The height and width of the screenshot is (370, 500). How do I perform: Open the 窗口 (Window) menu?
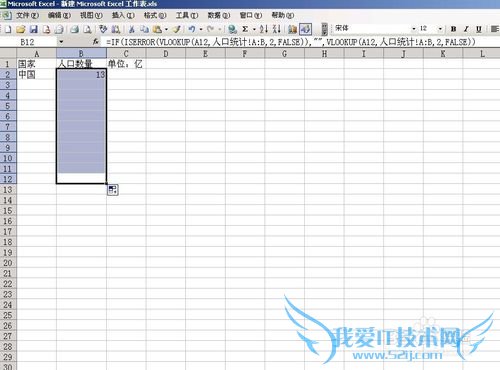point(251,15)
